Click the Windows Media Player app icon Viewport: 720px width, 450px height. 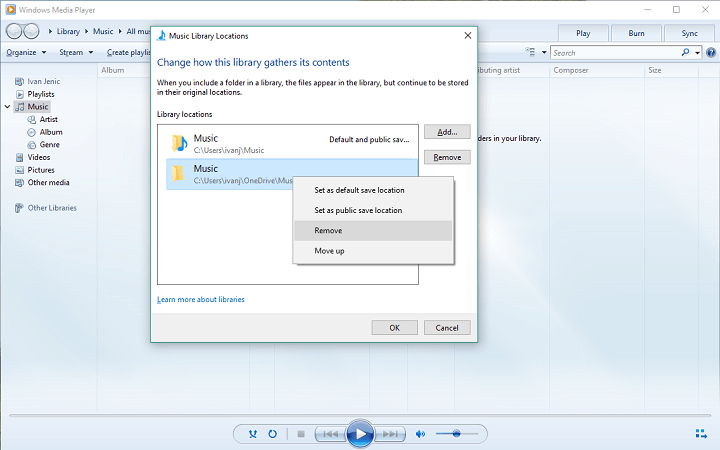click(11, 10)
